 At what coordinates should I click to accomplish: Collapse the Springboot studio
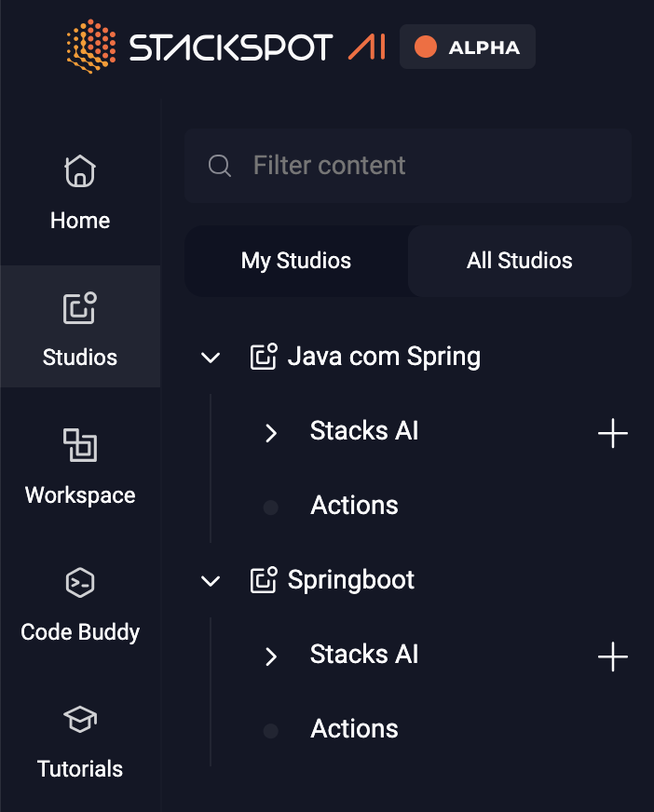[211, 581]
